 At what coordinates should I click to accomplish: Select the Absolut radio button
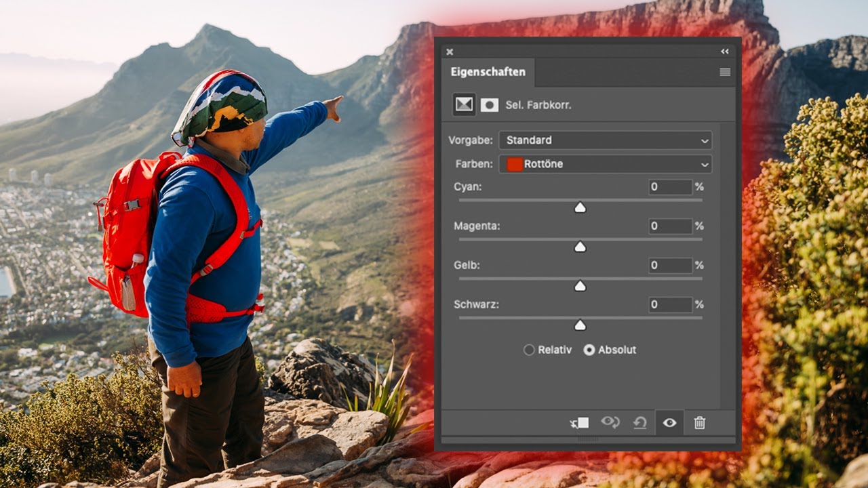tap(589, 350)
